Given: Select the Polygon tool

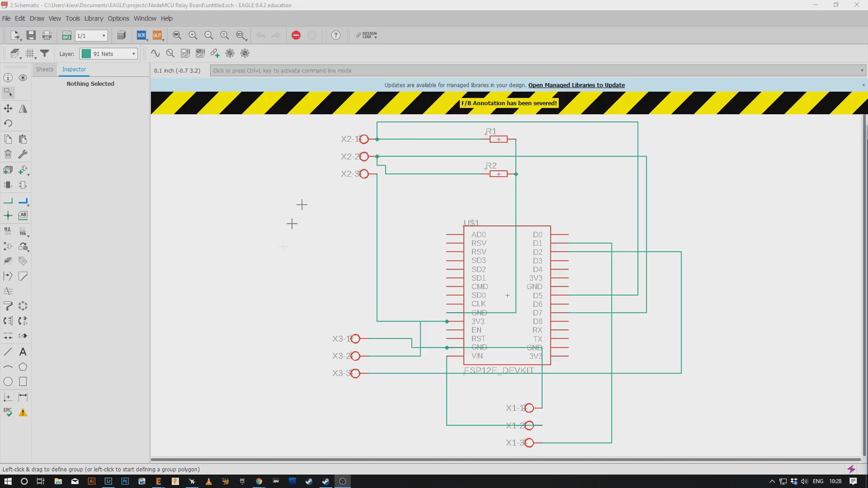Looking at the screenshot, I should click(23, 367).
